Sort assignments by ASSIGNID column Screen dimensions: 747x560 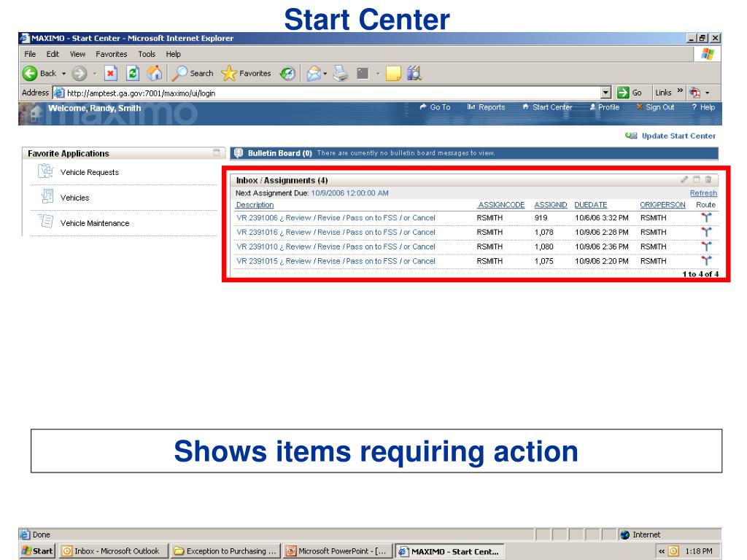pos(550,205)
